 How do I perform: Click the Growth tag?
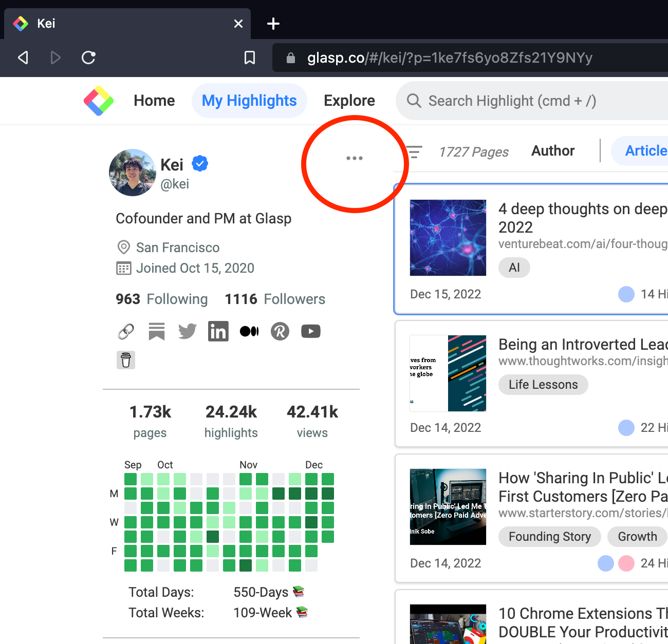pos(637,537)
